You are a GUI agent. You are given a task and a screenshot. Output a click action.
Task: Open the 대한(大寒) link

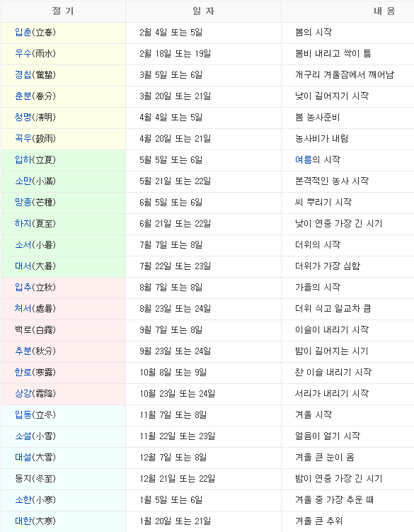click(x=23, y=521)
